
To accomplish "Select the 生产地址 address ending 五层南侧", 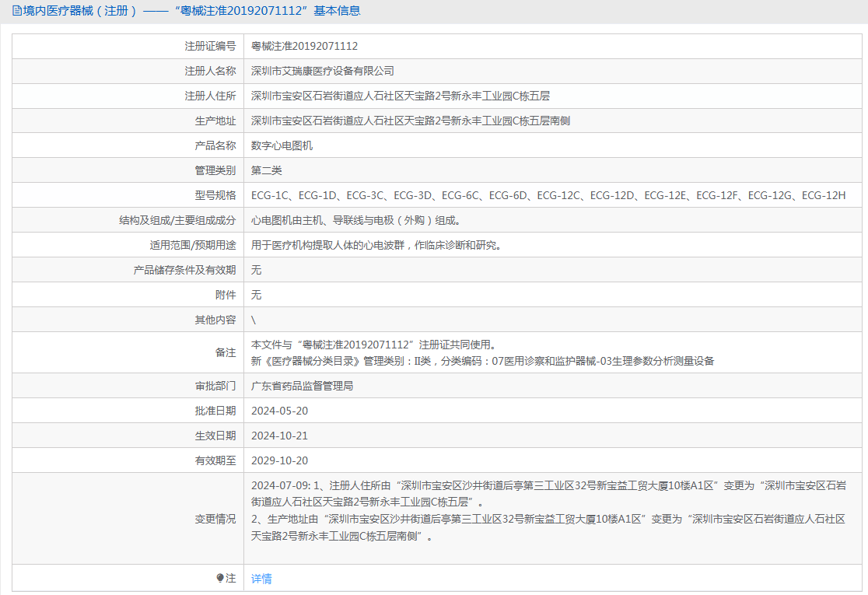I will tap(411, 121).
